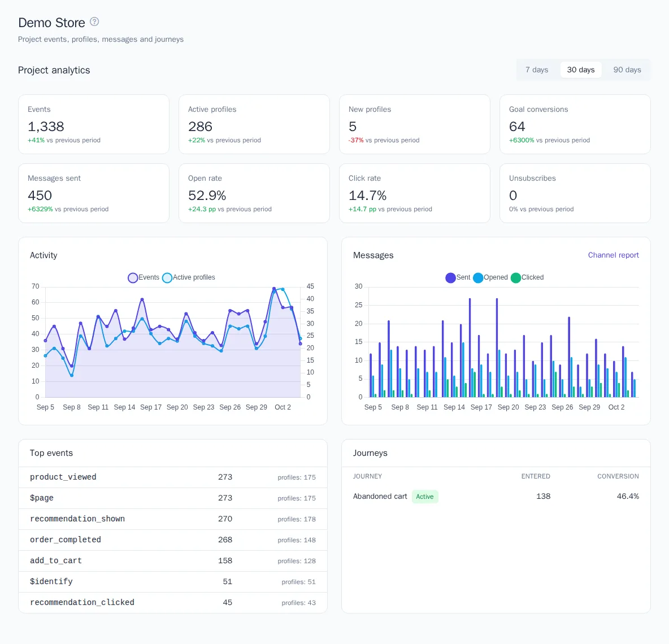Click the entered count 138
The width and height of the screenshot is (669, 644).
pyautogui.click(x=543, y=497)
